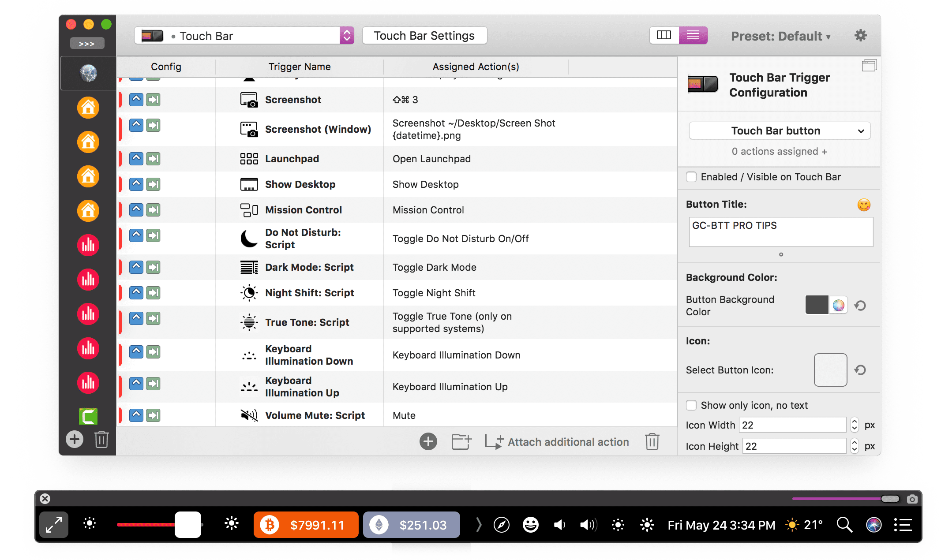Click the green tab-arrow icon in the True Tone row
Viewport: 941px width, 560px height.
click(153, 318)
